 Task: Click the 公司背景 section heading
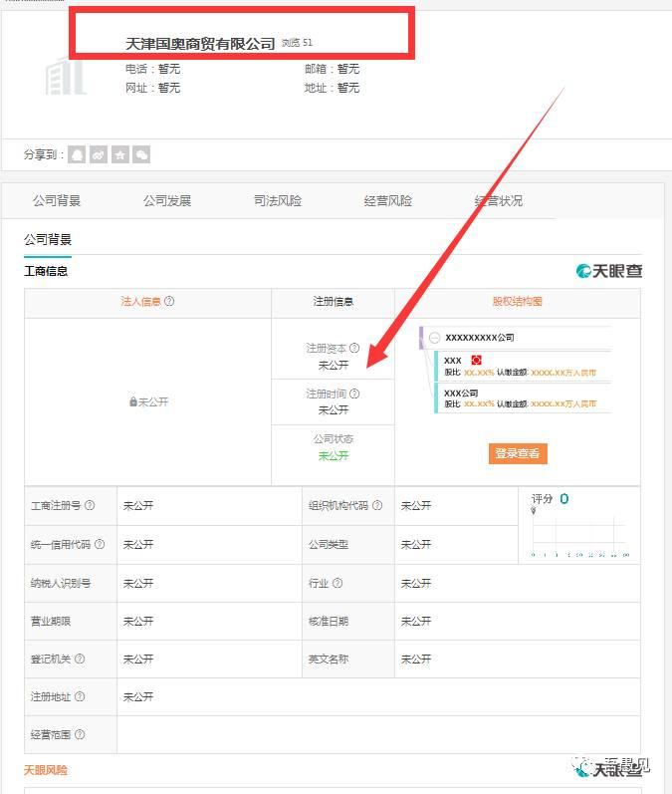click(x=48, y=239)
